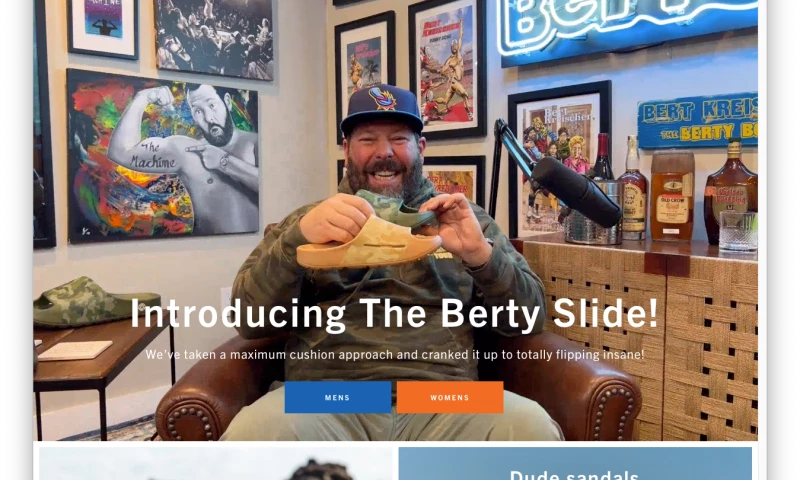800x480 pixels.
Task: Click the orange WOMENS button
Action: (x=449, y=397)
